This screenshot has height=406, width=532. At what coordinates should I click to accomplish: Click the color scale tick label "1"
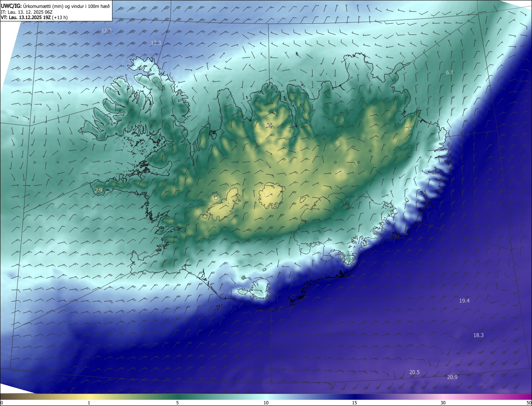pyautogui.click(x=89, y=403)
